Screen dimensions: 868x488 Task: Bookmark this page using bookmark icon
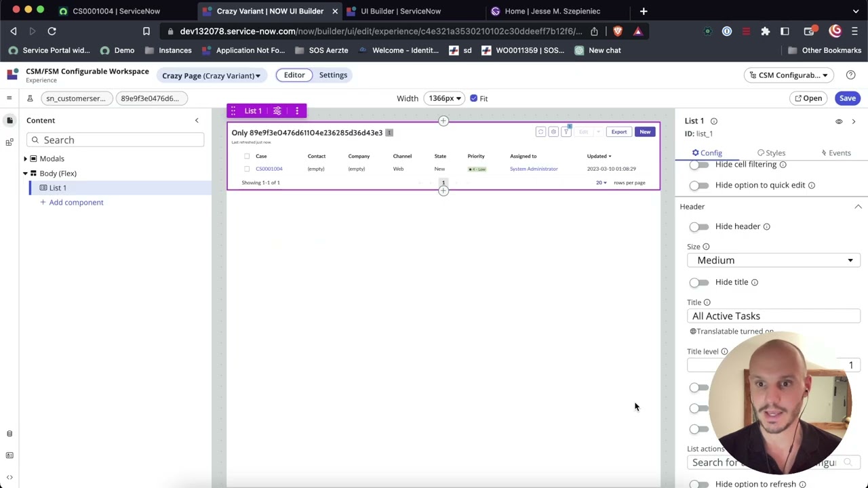[x=146, y=31]
